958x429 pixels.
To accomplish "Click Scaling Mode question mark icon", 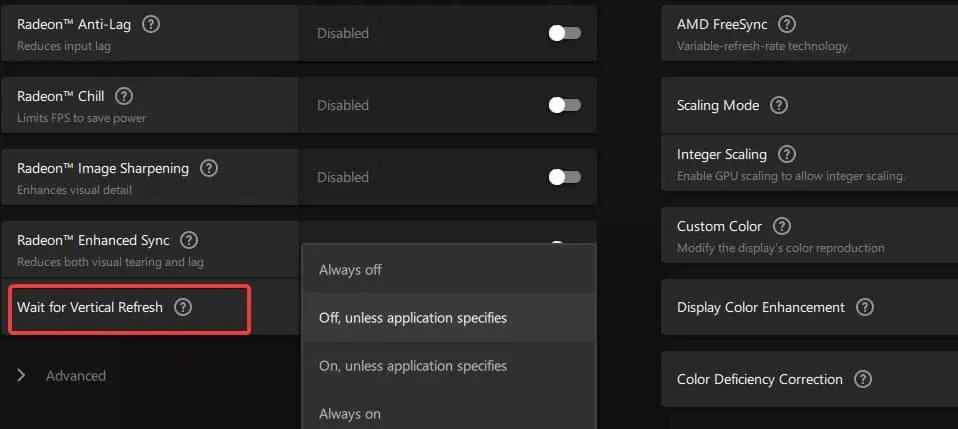I will [x=779, y=105].
